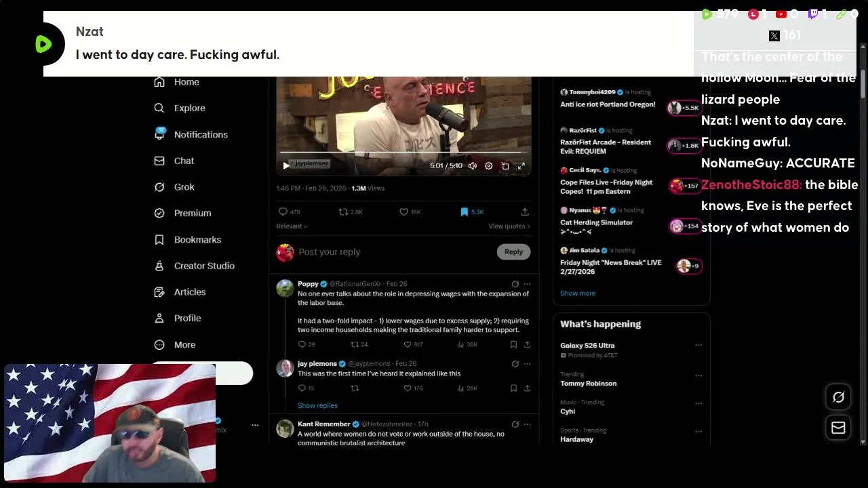
Task: Open Creator Studio in the sidebar
Action: coord(194,266)
